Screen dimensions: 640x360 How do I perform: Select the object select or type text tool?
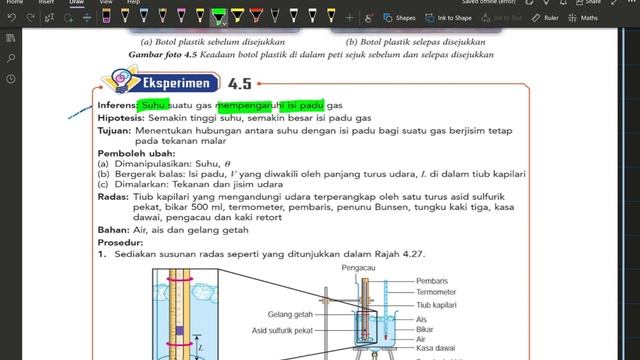click(x=49, y=18)
